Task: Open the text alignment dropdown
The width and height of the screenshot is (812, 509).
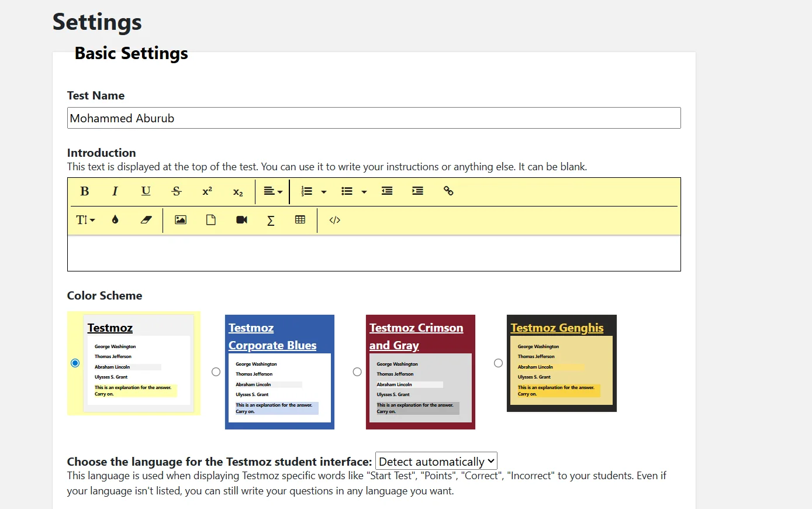Action: tap(272, 191)
